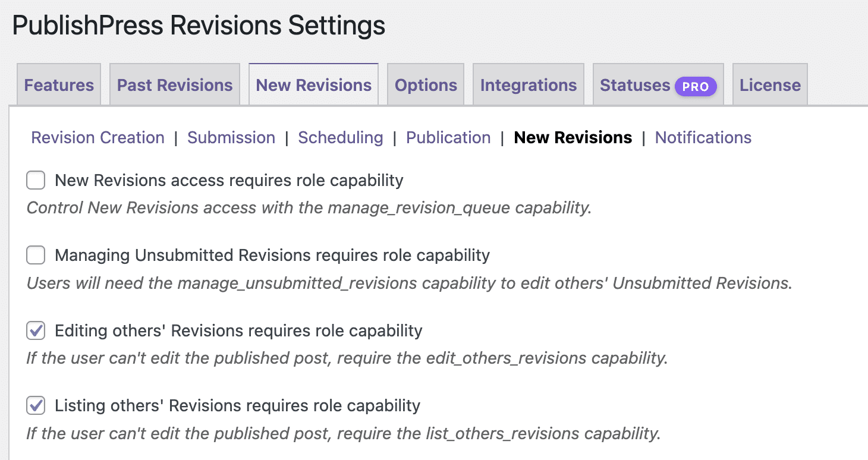Click the PRO badge on Statuses tab
Viewport: 868px width, 460px height.
pos(696,87)
